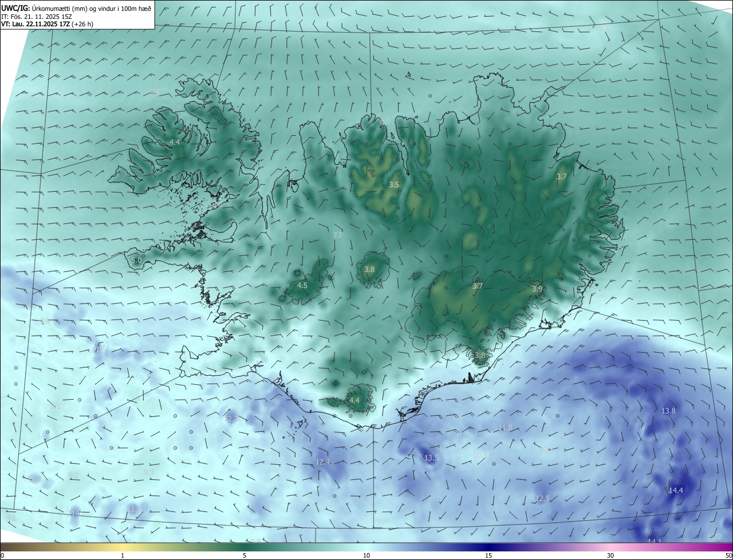733x560 pixels.
Task: Pick the 11.8 value over the sea
Action: [x=506, y=427]
